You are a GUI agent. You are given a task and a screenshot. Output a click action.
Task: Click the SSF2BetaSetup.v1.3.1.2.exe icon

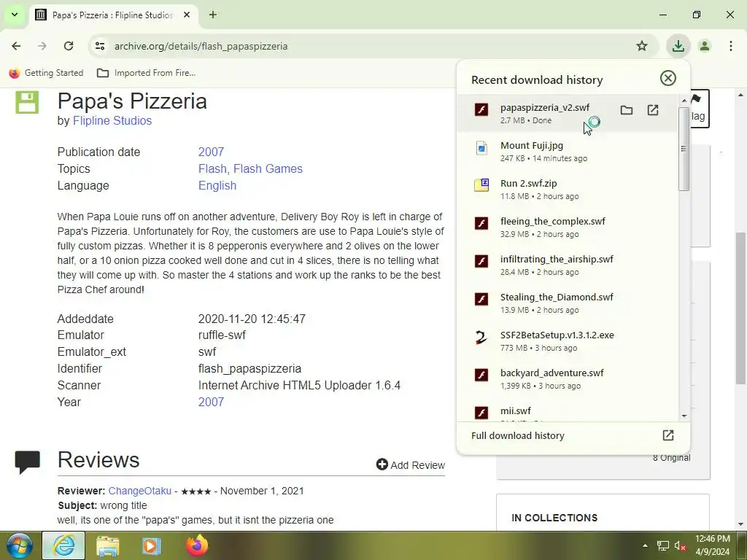click(481, 338)
